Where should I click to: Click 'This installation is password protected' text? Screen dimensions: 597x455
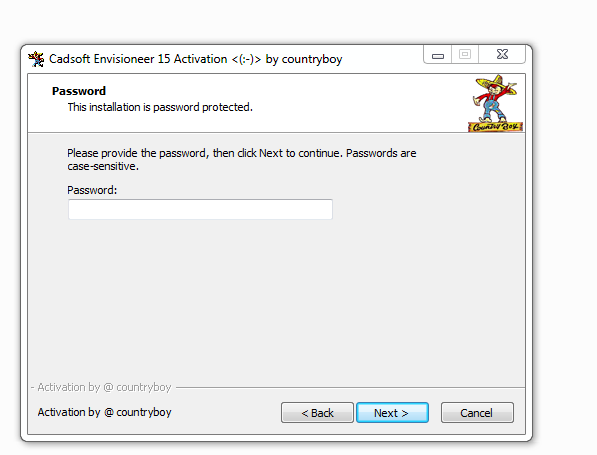pyautogui.click(x=160, y=107)
